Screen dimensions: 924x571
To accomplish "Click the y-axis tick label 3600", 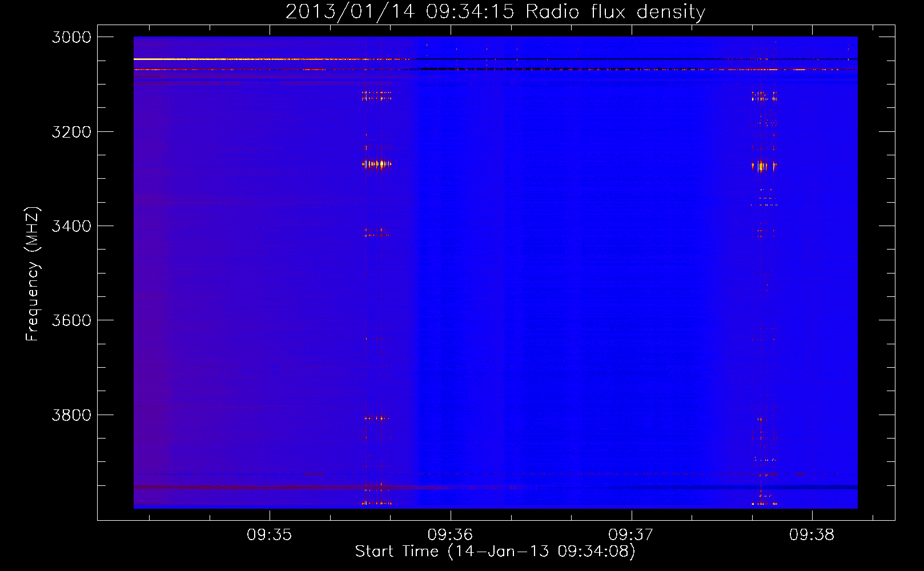I will (71, 320).
